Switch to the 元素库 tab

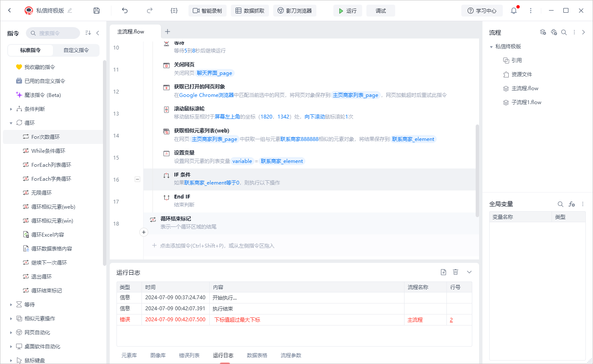point(129,356)
